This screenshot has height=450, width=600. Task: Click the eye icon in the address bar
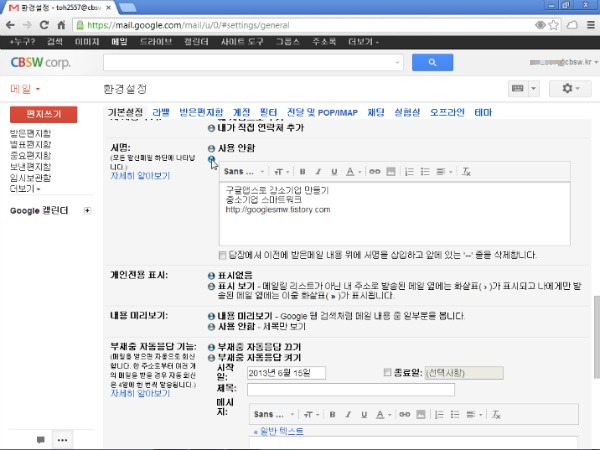click(540, 25)
